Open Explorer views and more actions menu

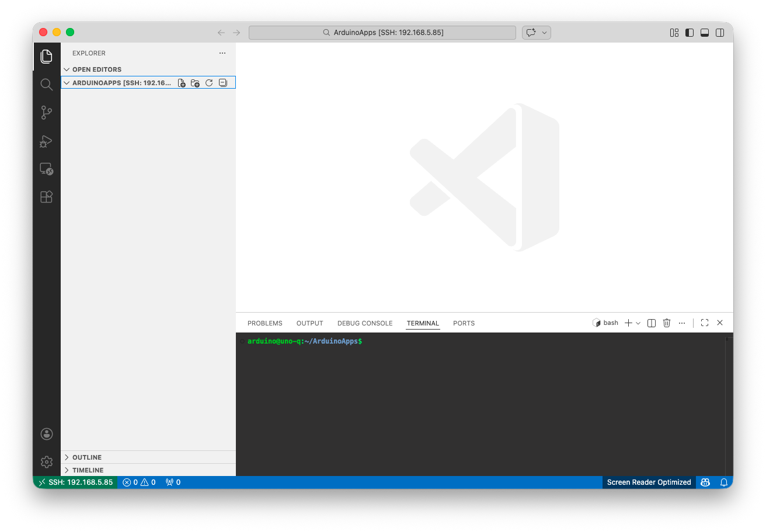point(222,53)
